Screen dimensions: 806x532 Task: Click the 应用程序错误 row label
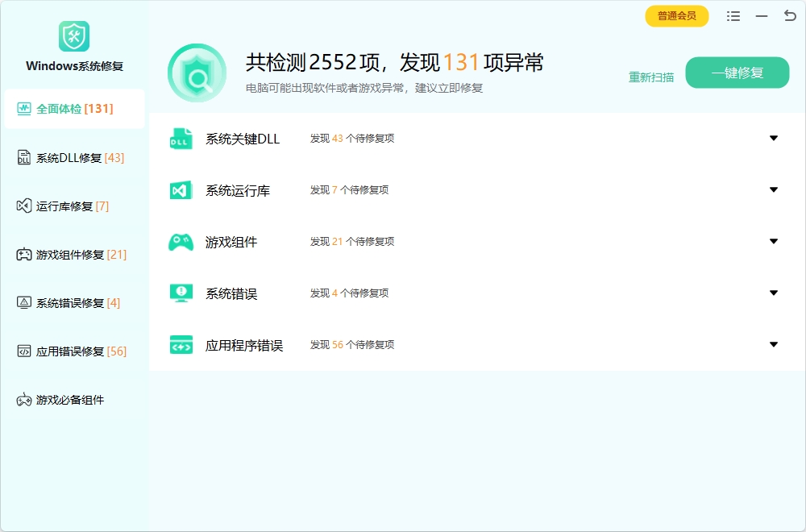(x=244, y=346)
